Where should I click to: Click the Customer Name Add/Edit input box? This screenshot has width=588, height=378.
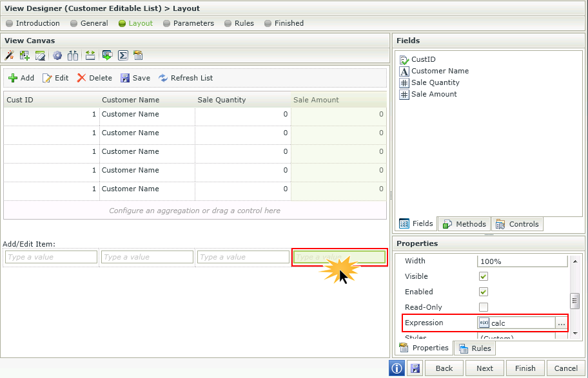coord(147,257)
